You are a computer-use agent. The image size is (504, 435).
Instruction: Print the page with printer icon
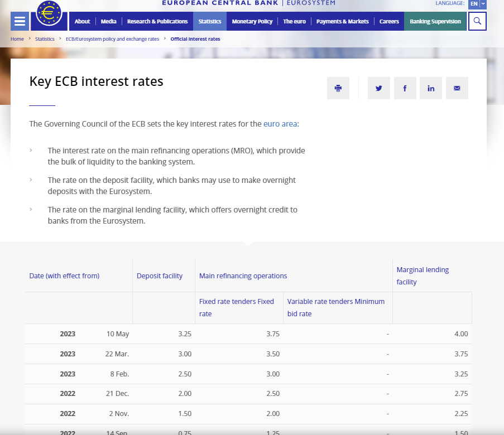338,88
